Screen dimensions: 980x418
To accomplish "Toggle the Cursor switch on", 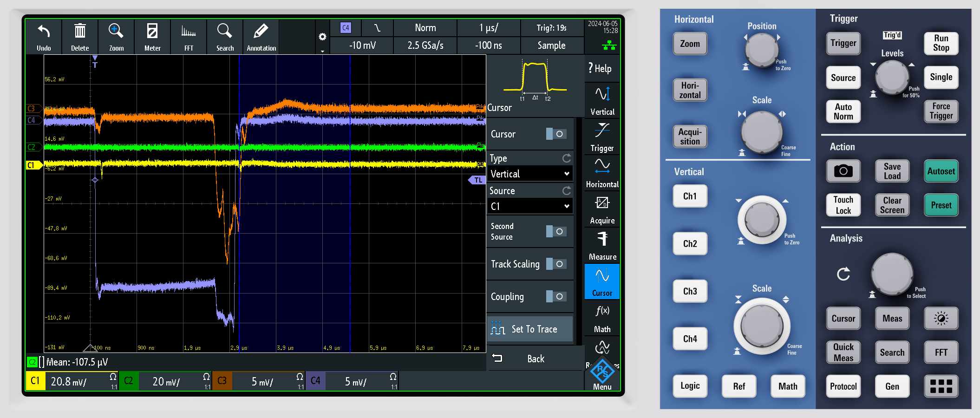I will click(556, 134).
